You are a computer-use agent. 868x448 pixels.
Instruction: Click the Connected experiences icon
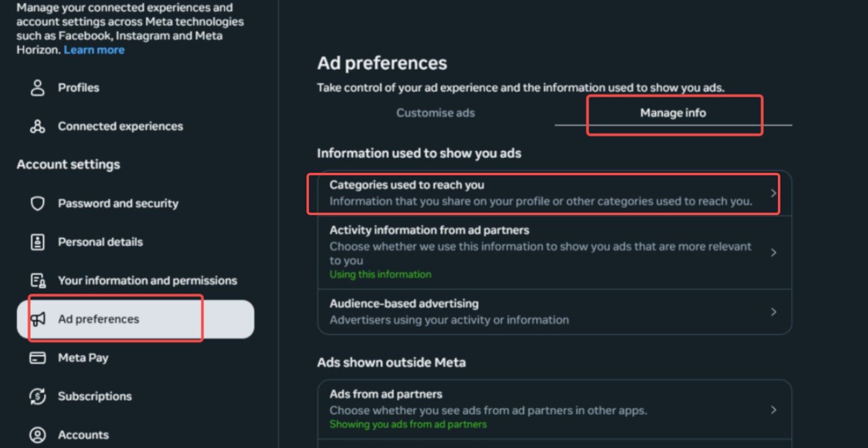38,126
